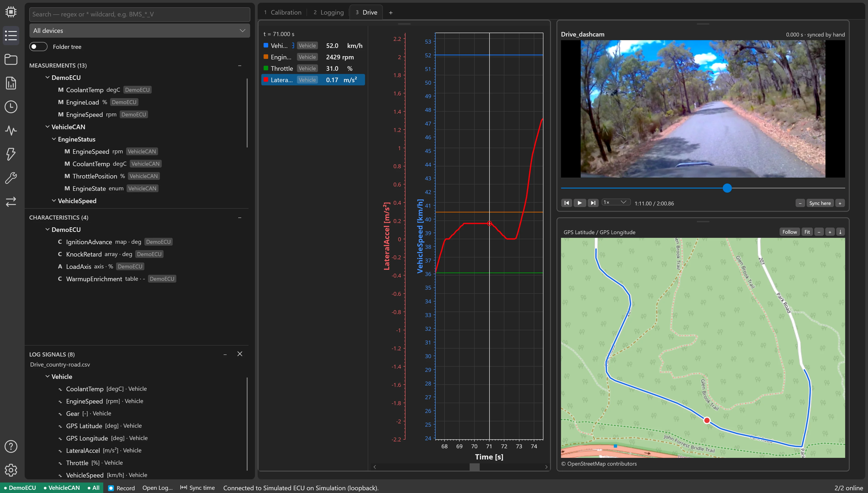Screen dimensions: 868x493
Task: Click the green Throttle color swatch
Action: [266, 68]
